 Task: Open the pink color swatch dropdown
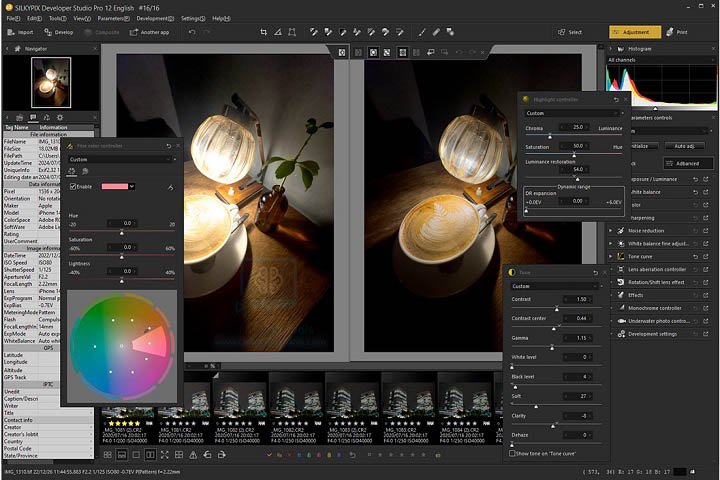(132, 186)
